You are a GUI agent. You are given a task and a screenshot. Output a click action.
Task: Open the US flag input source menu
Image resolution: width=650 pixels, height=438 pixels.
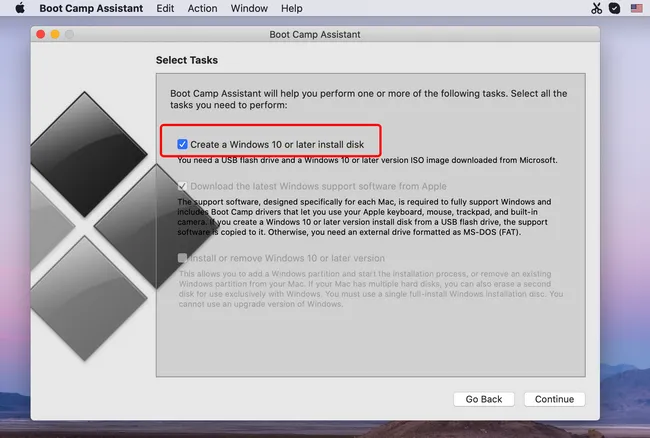(636, 8)
